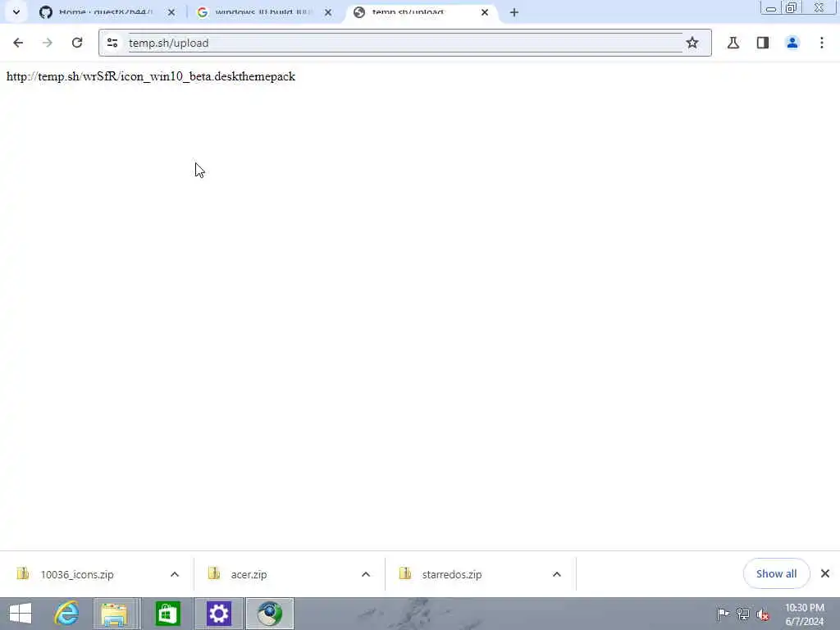Close the downloads bar
Screen dimensions: 840x630
pyautogui.click(x=825, y=573)
